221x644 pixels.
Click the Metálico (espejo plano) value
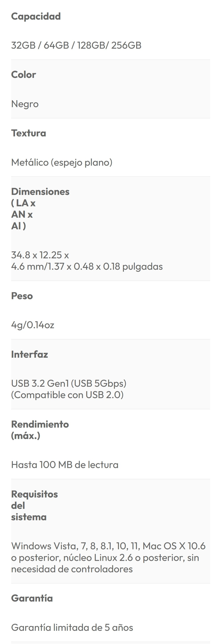point(62,162)
